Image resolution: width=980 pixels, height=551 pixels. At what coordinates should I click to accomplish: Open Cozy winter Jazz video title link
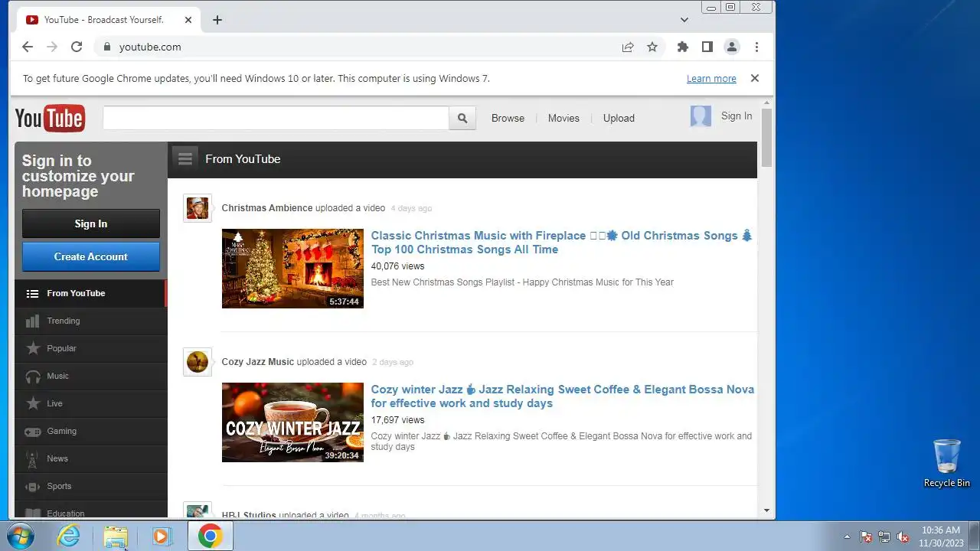pyautogui.click(x=563, y=396)
